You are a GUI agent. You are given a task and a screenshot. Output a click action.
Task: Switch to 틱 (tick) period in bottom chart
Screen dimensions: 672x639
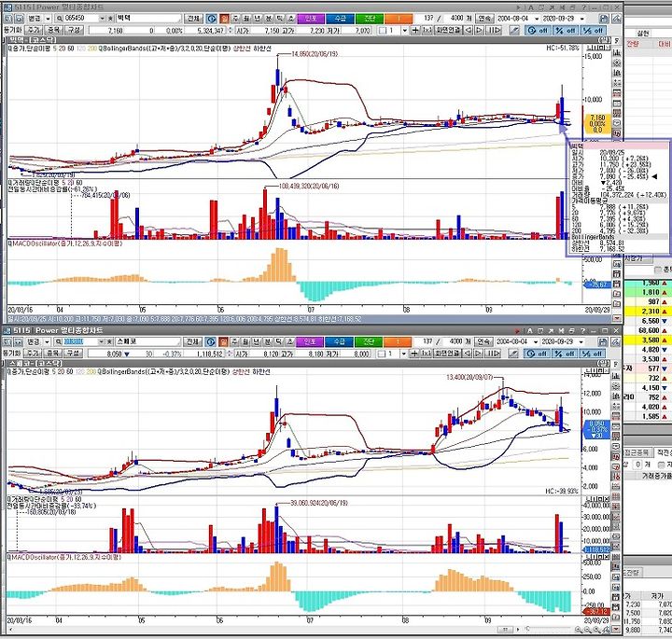(279, 341)
